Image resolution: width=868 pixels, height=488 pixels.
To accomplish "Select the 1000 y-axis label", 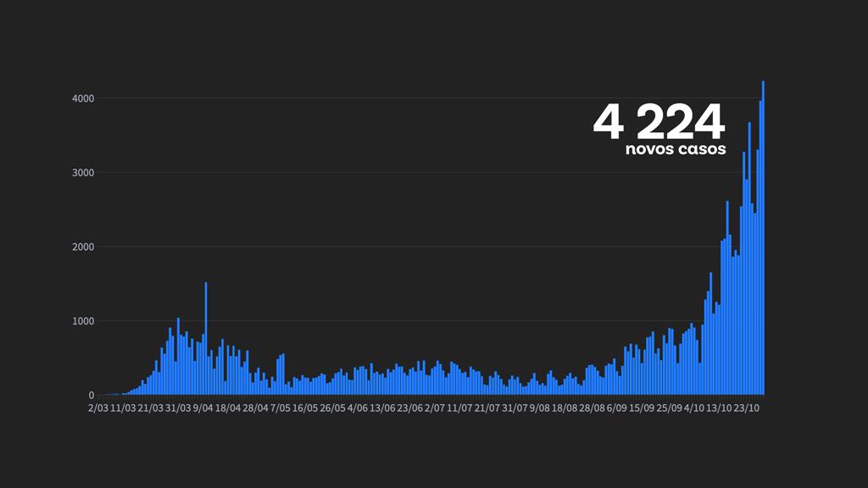I will [x=82, y=321].
